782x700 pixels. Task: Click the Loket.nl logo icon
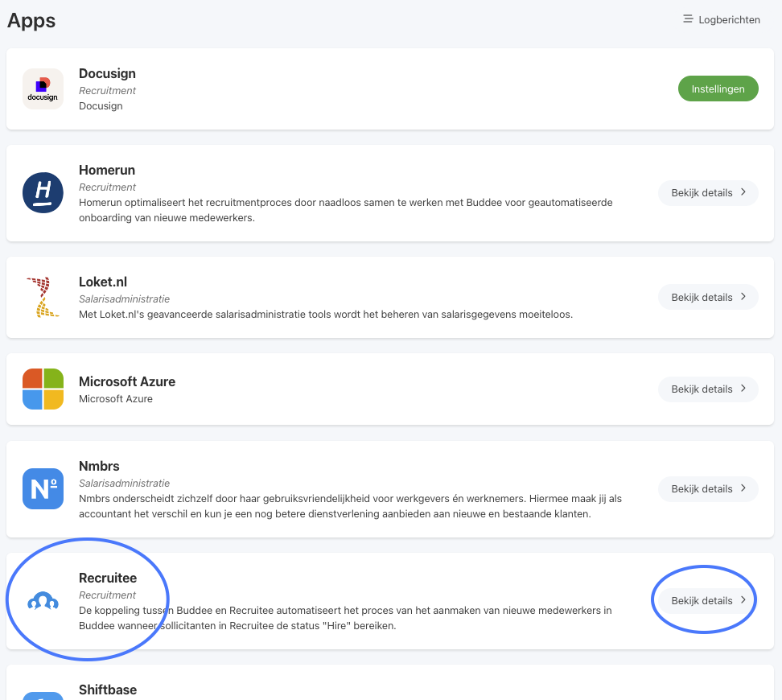pos(43,298)
